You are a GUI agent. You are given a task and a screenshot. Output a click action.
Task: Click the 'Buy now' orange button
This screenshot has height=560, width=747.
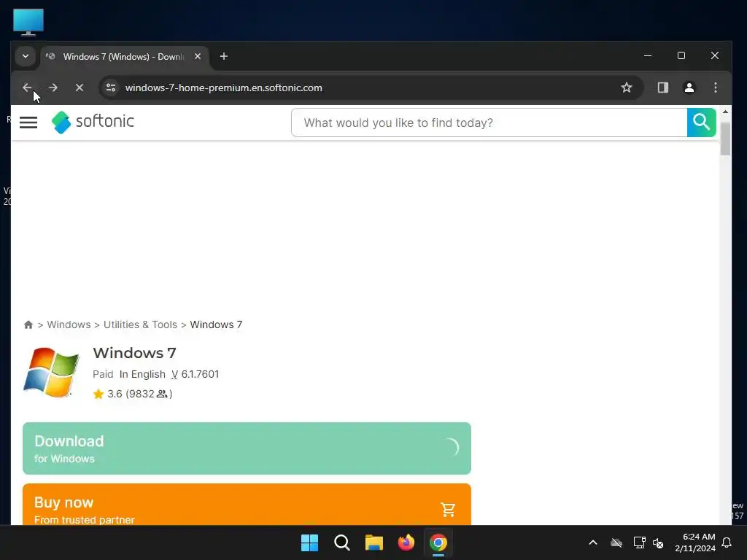click(247, 505)
